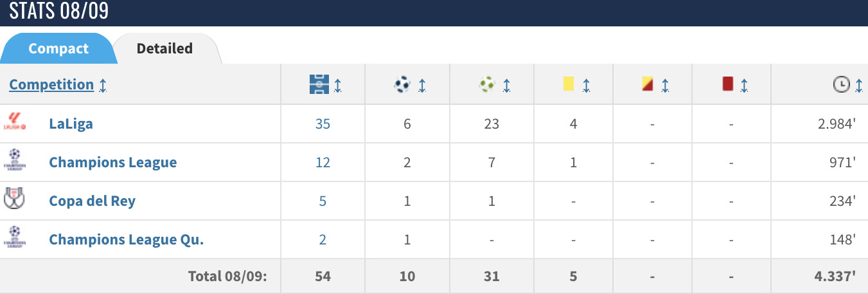Sort table by Competition arrow
868x294 pixels.
click(103, 85)
